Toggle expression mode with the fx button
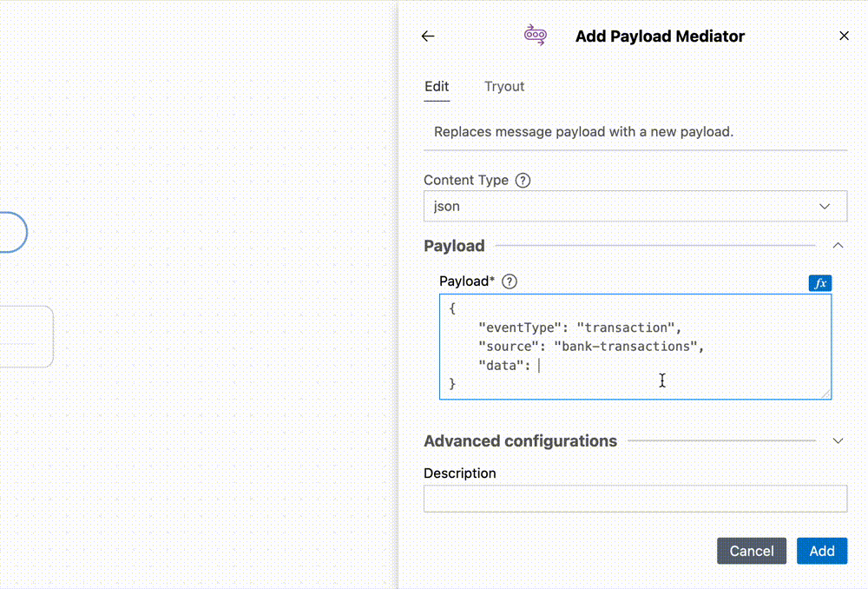Viewport: 868px width, 589px height. click(x=819, y=282)
